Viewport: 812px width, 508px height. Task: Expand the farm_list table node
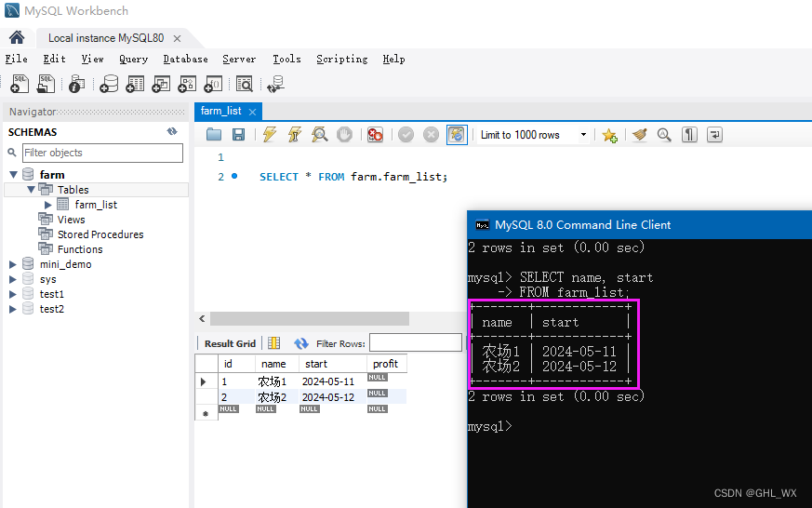47,205
